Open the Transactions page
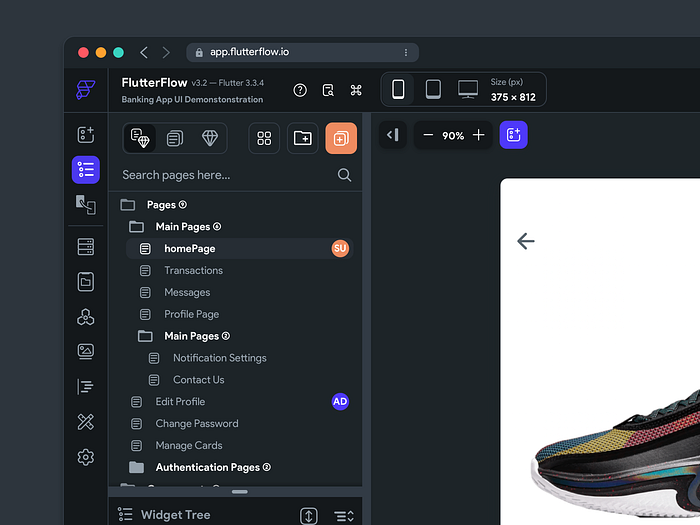The image size is (700, 525). pyautogui.click(x=193, y=270)
